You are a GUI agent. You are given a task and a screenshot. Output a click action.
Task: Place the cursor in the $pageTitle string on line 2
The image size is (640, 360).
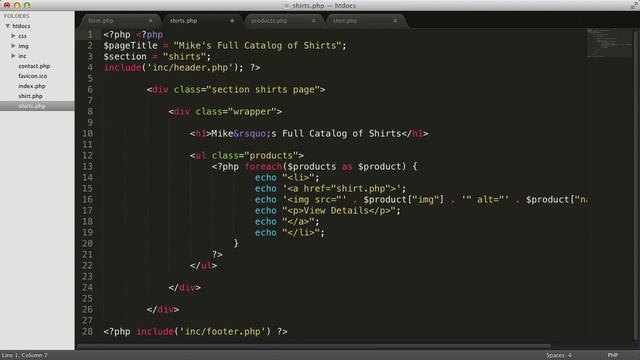(257, 45)
